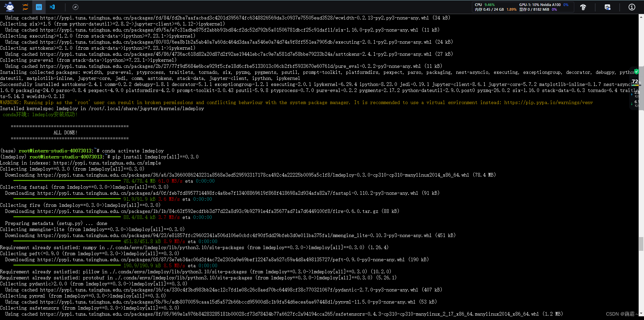
Task: Click the safetensors-0.4.3 cached wheel line
Action: (284, 314)
